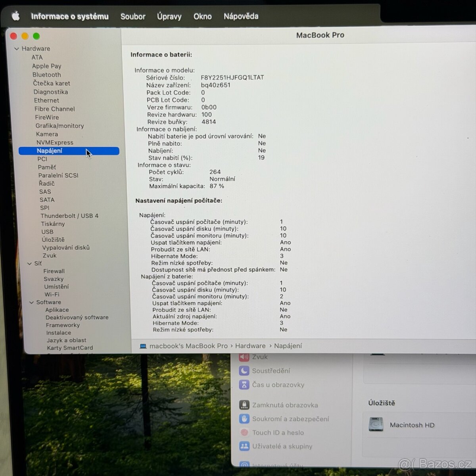Collapse the Software section
The height and width of the screenshot is (476, 476).
pyautogui.click(x=32, y=302)
